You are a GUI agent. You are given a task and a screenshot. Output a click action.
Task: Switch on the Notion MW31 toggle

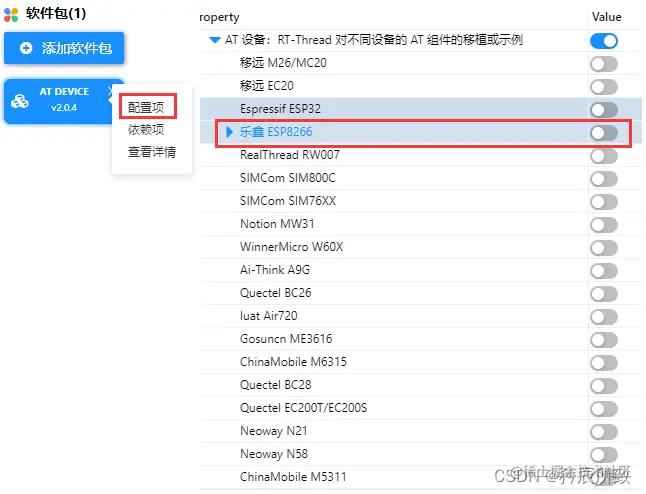pos(604,225)
